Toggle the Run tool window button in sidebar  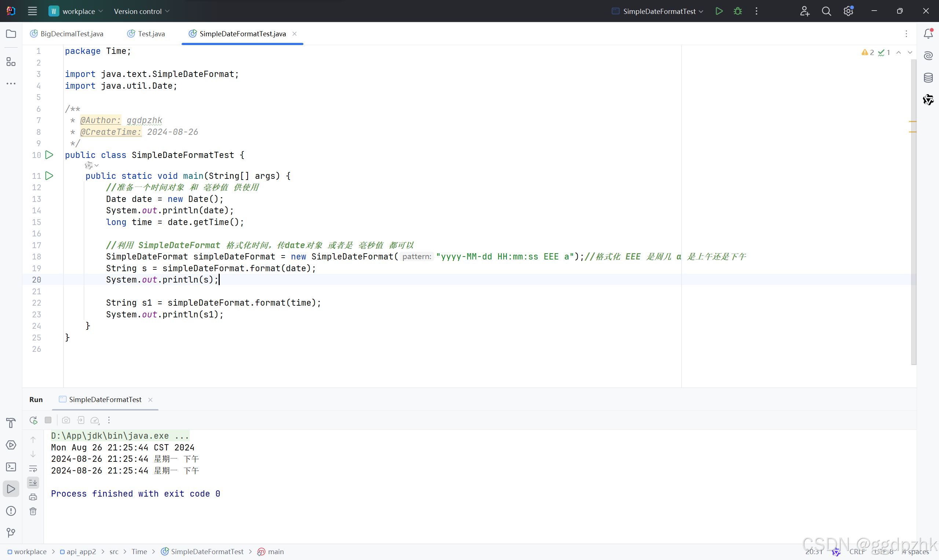tap(11, 489)
